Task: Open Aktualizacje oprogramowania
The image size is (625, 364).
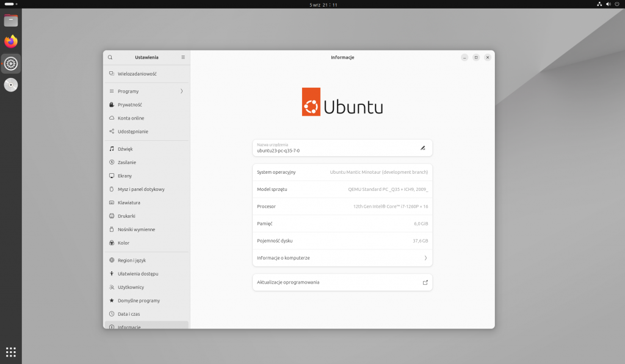Action: tap(342, 282)
